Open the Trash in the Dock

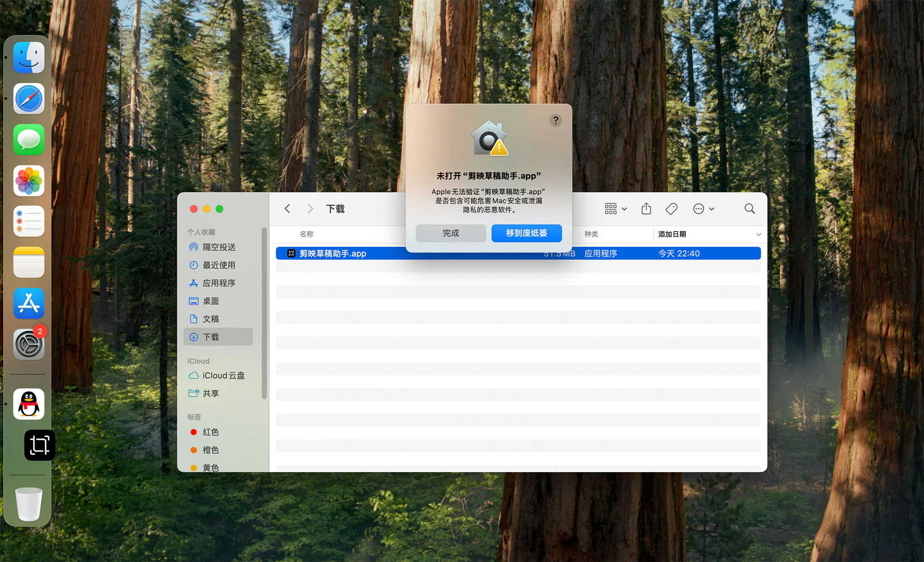(x=29, y=504)
